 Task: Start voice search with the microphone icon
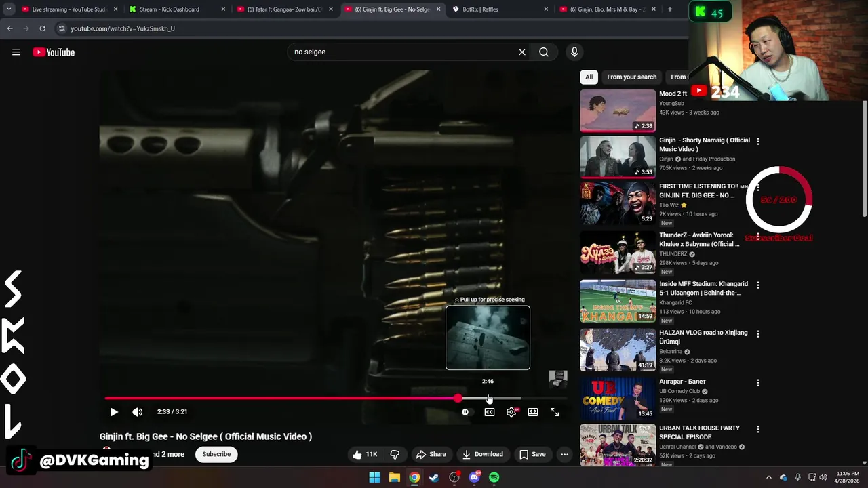tap(574, 52)
